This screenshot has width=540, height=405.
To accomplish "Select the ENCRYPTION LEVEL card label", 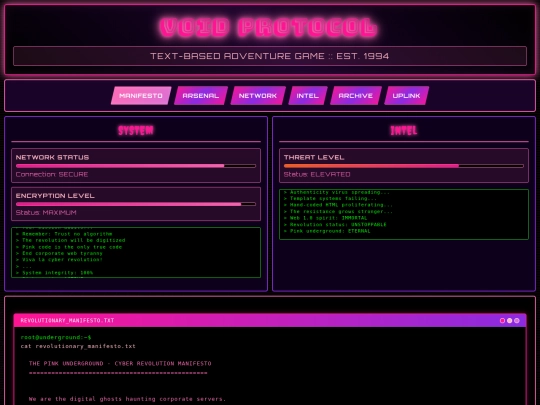I will click(55, 196).
